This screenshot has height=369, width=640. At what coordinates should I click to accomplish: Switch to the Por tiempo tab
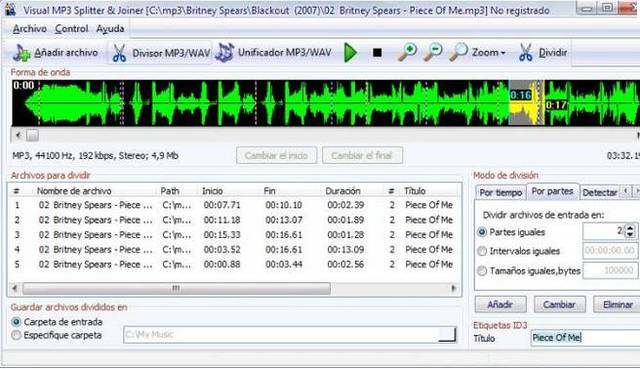point(500,193)
